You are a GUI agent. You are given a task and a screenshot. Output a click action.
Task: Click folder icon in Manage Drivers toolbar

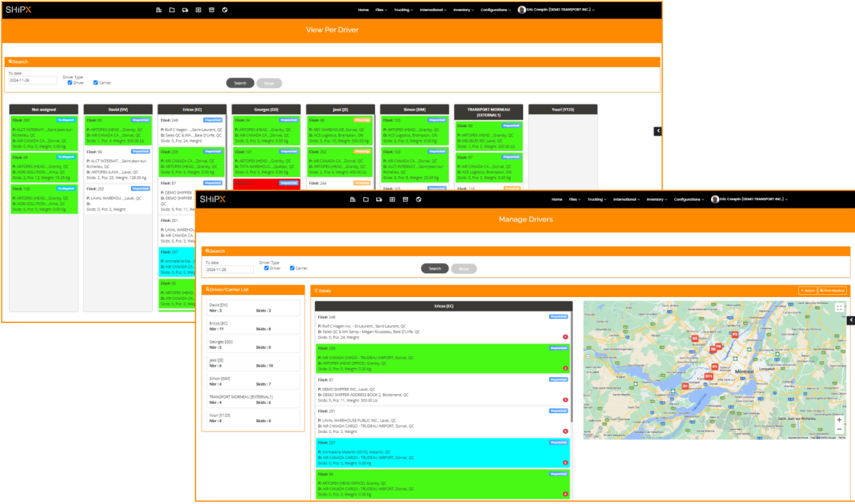coord(365,199)
